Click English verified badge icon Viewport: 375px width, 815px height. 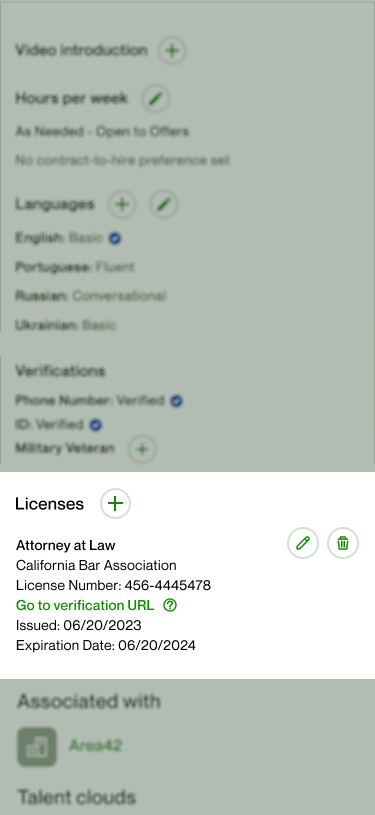115,239
